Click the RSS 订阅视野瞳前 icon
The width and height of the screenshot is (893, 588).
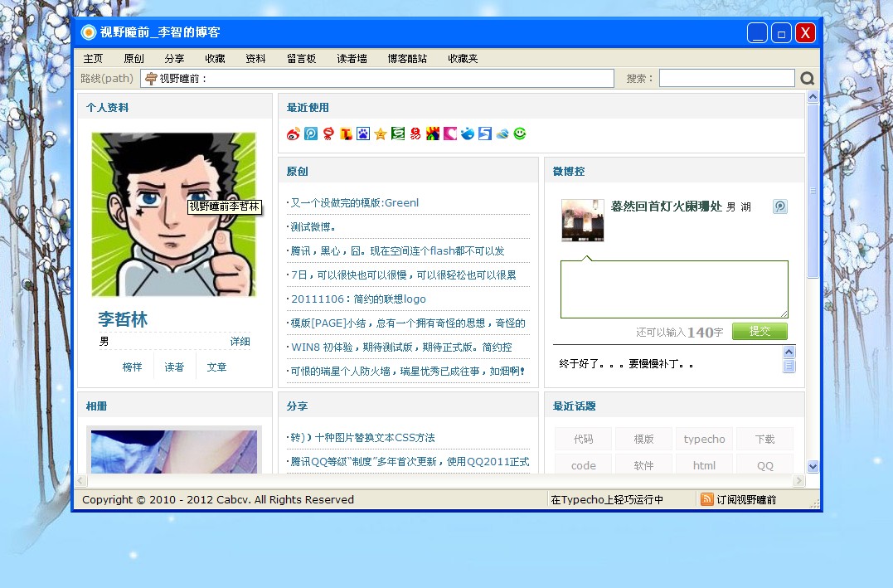coord(707,499)
